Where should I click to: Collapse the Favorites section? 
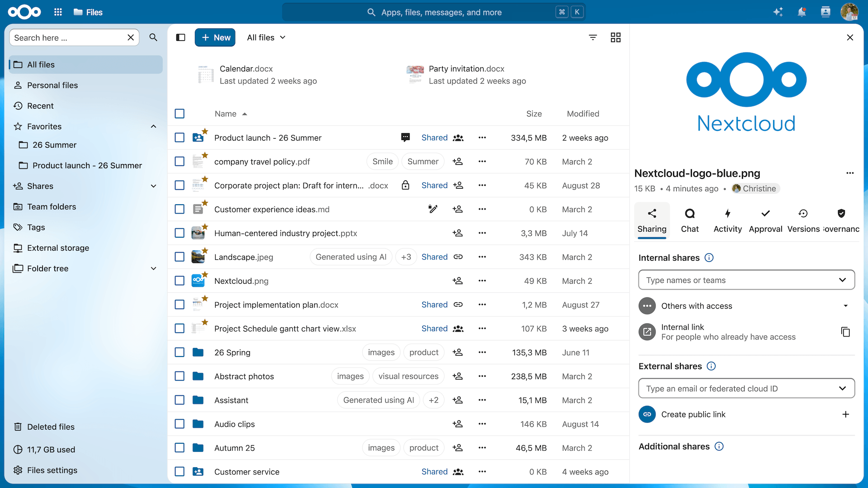pyautogui.click(x=154, y=127)
